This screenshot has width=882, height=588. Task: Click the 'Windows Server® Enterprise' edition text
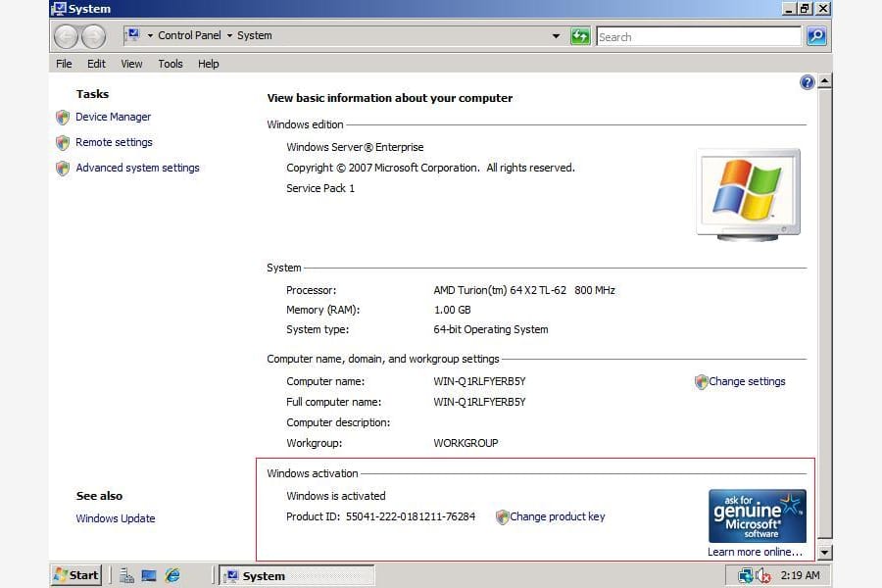[355, 147]
